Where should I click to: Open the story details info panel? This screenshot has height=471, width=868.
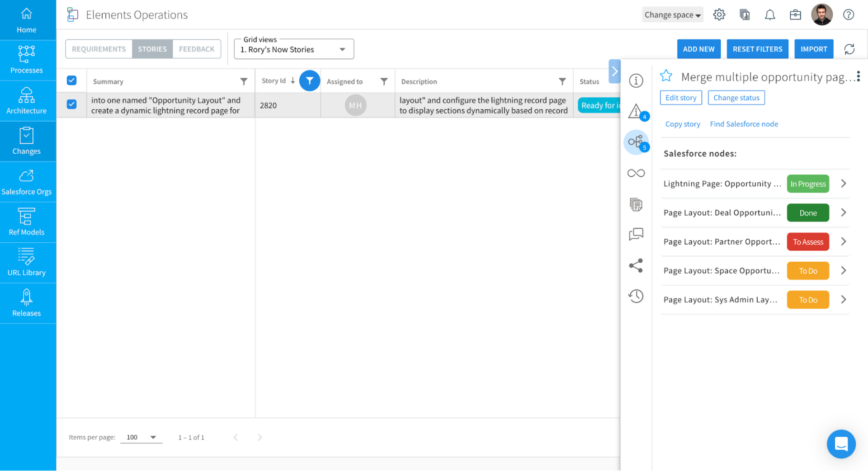click(636, 80)
